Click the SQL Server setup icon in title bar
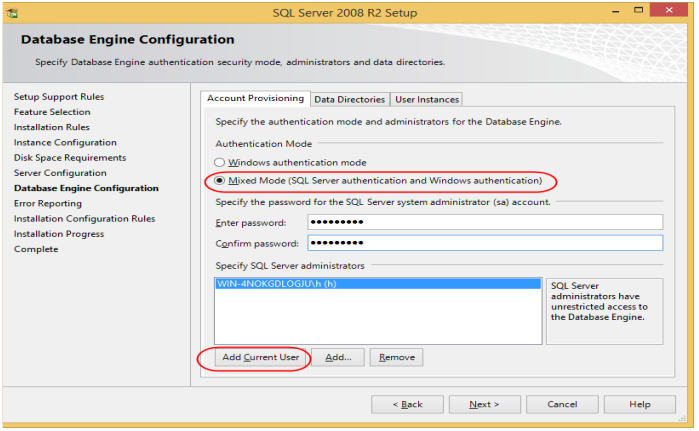 (x=12, y=13)
